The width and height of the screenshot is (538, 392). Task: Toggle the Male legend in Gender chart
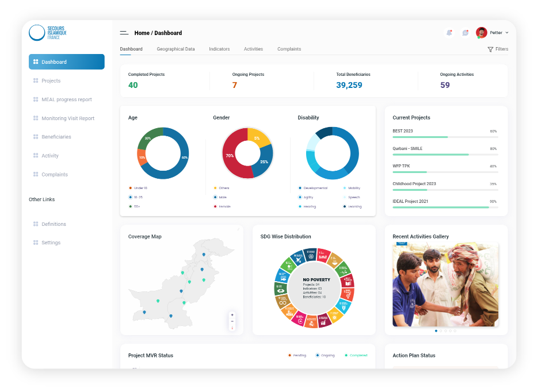(216, 197)
